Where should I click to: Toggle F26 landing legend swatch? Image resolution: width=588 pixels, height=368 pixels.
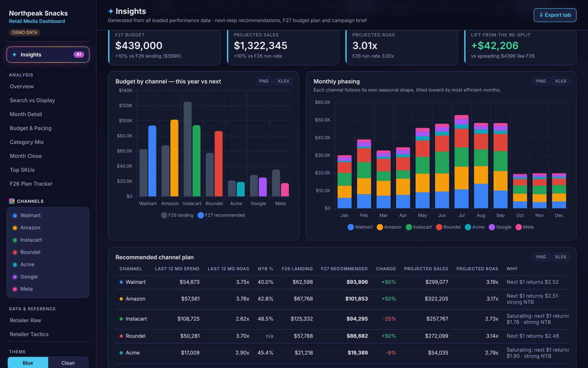[164, 215]
